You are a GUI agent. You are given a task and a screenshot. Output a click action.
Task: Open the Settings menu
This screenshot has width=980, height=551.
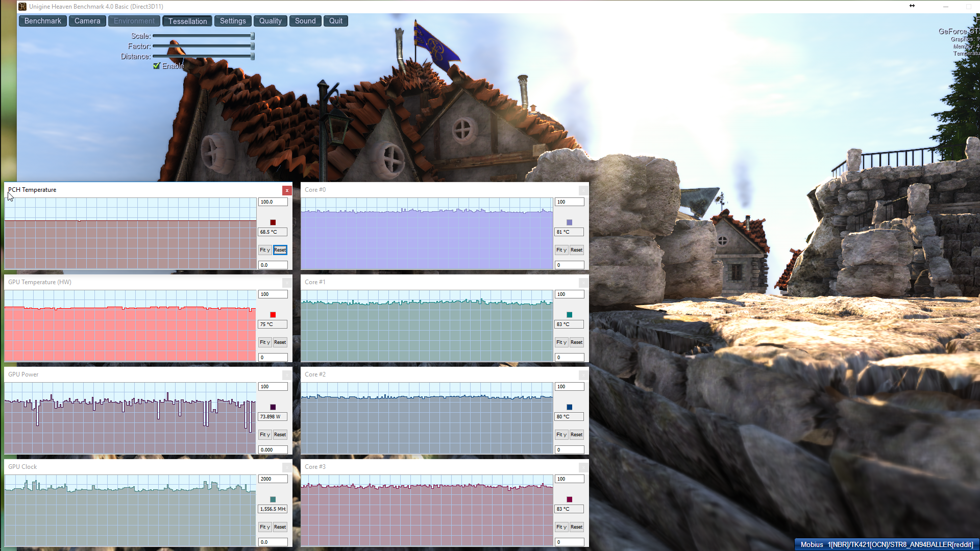[x=233, y=21]
